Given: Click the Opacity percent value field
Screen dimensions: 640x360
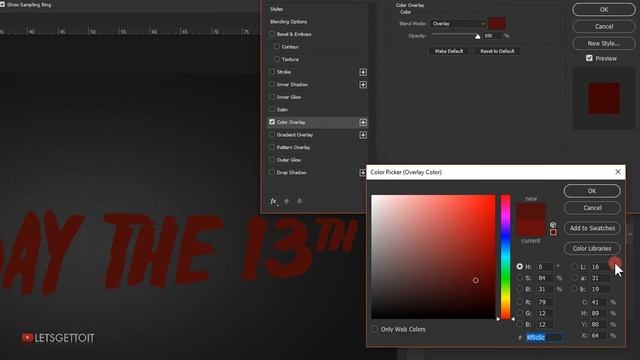Looking at the screenshot, I should tap(492, 36).
